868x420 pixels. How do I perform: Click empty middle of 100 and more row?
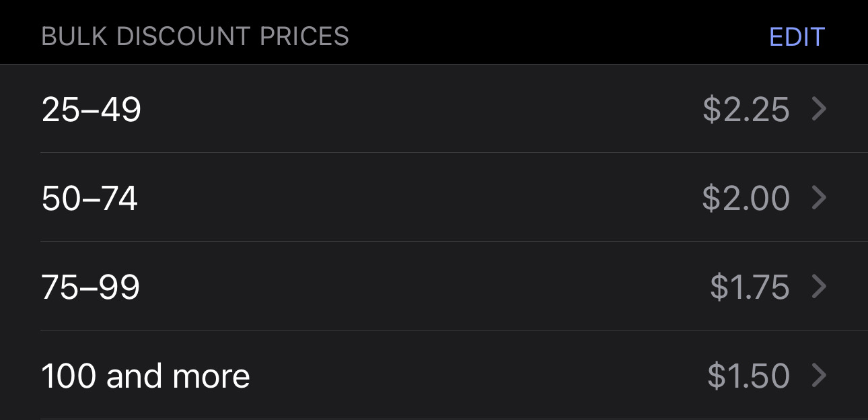[x=471, y=376]
